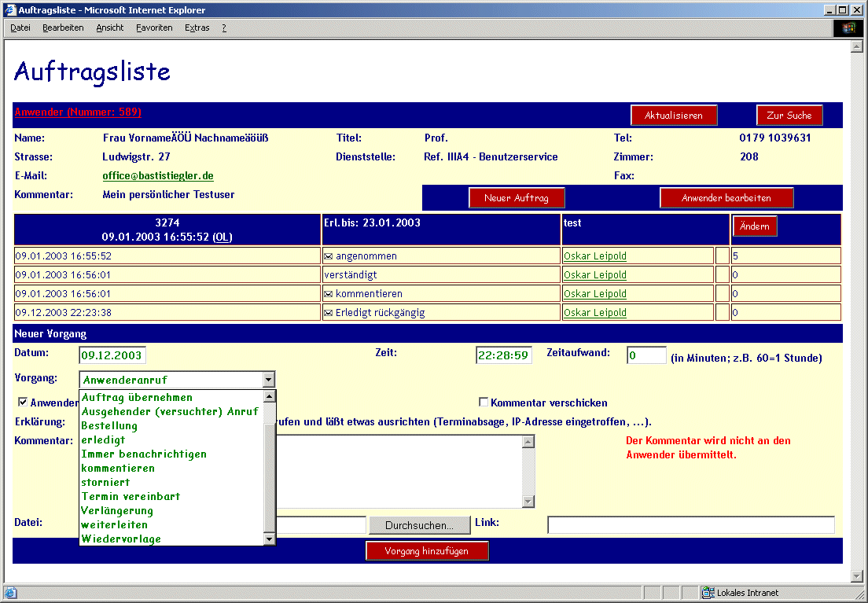Open the Bearbeiten menu
Image resolution: width=868 pixels, height=603 pixels.
63,28
